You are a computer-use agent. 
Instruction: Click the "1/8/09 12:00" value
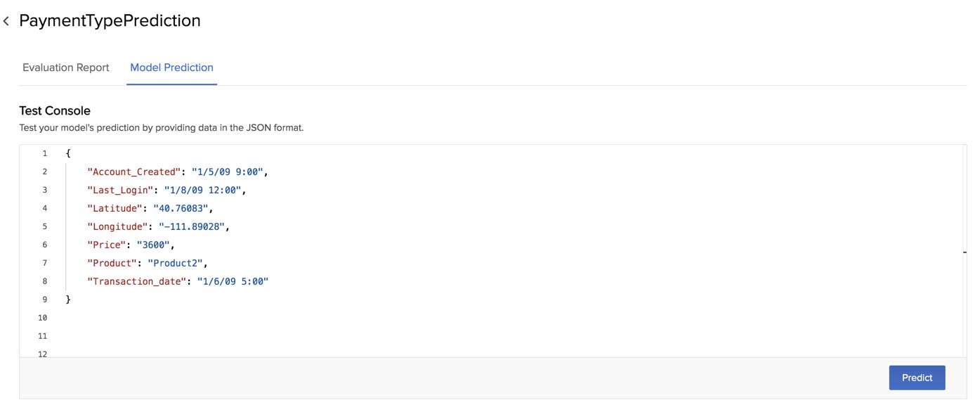[204, 190]
